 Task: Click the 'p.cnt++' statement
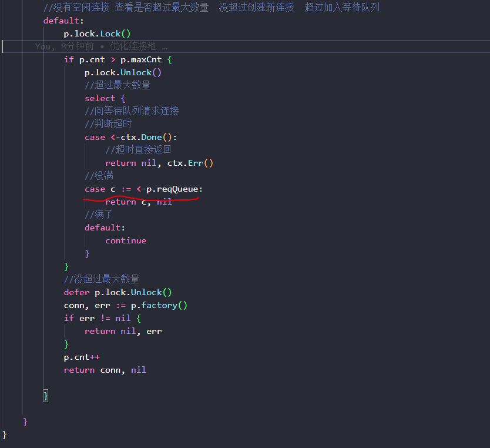(x=82, y=357)
